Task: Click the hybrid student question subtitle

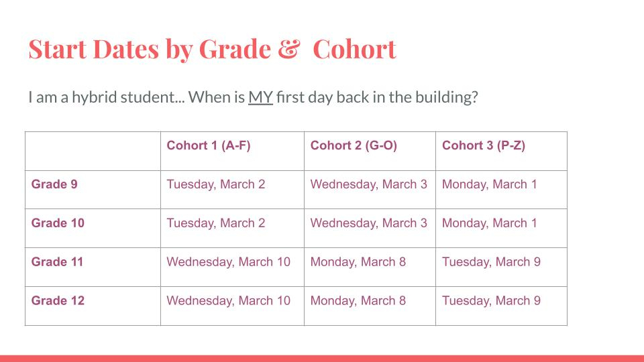Action: 253,97
